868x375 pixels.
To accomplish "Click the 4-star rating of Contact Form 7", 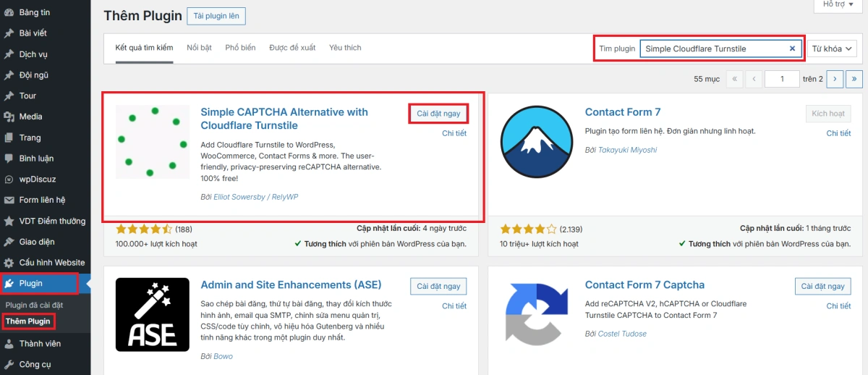I will tap(529, 229).
